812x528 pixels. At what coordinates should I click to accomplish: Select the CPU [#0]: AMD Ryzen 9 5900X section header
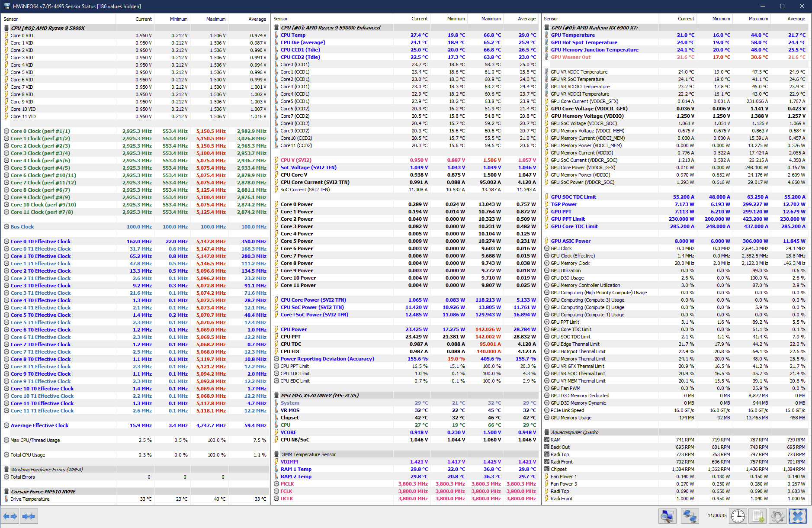pyautogui.click(x=136, y=28)
